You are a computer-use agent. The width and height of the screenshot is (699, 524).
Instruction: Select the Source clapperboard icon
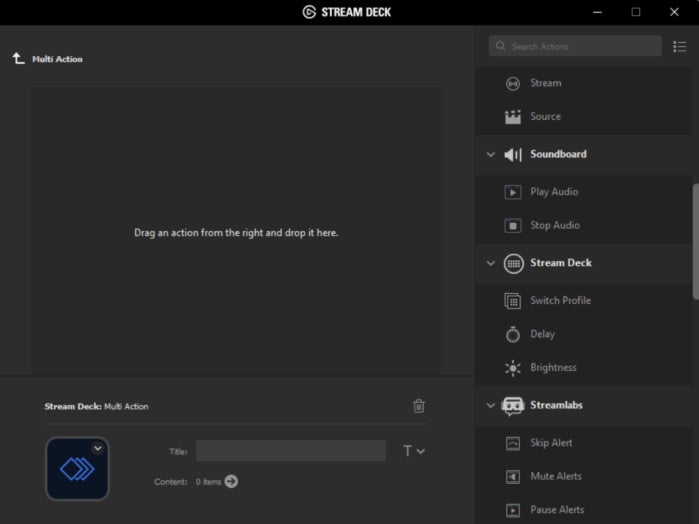513,117
